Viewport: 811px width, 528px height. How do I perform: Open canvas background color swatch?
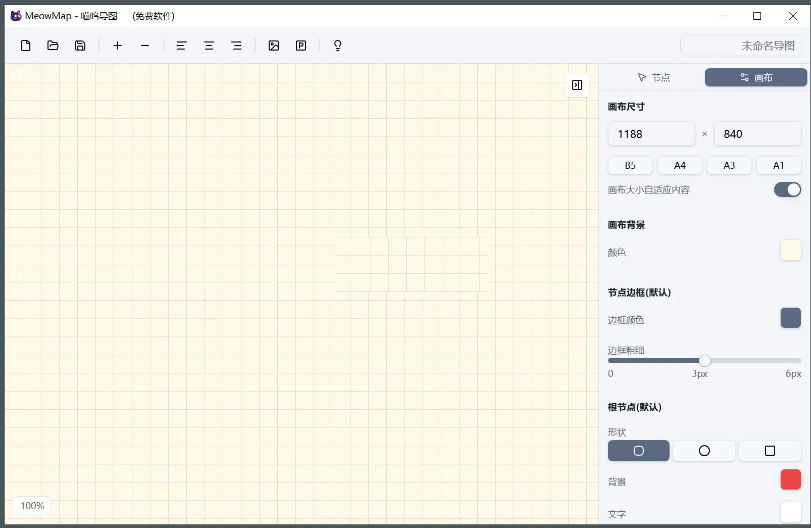790,250
